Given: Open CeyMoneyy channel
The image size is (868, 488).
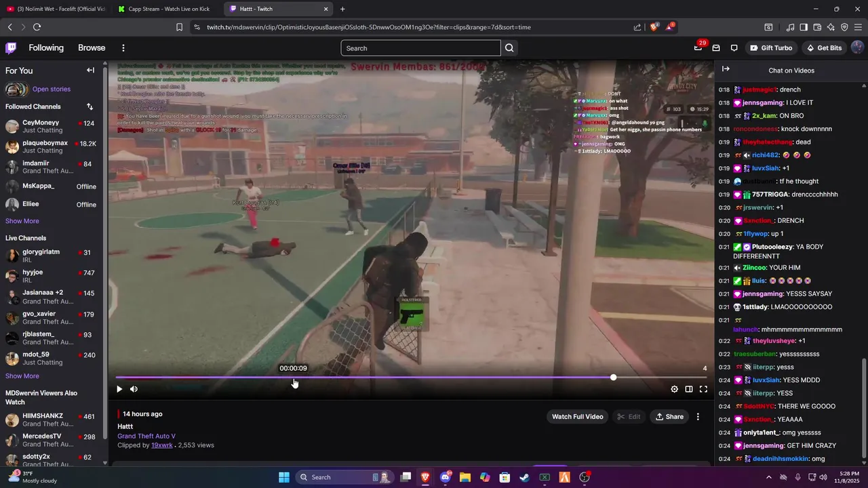Looking at the screenshot, I should pyautogui.click(x=53, y=127).
